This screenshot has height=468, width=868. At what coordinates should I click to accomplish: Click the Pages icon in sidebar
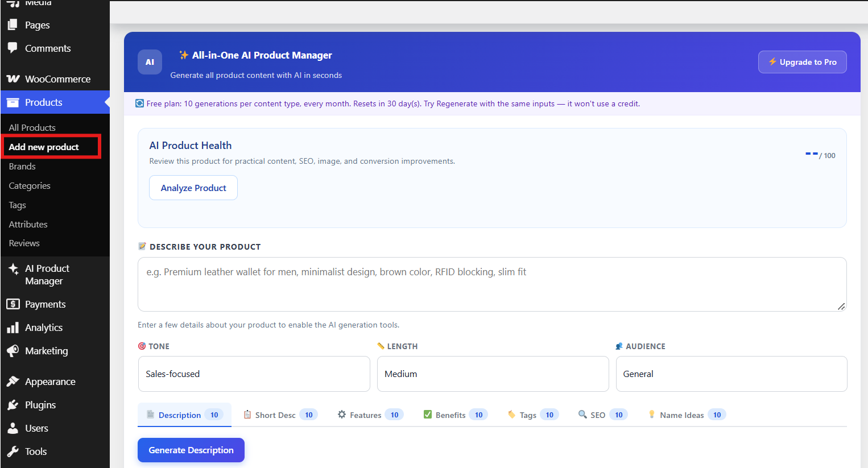(13, 25)
